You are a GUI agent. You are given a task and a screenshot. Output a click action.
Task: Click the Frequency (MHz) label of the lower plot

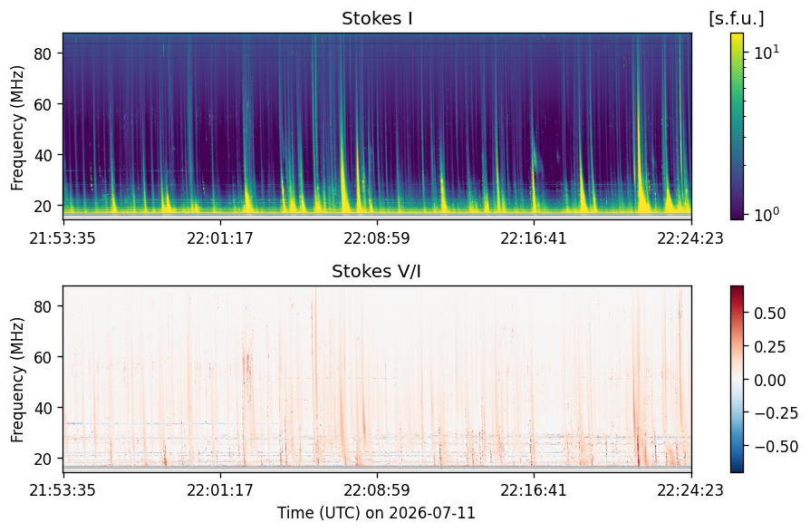[x=17, y=380]
